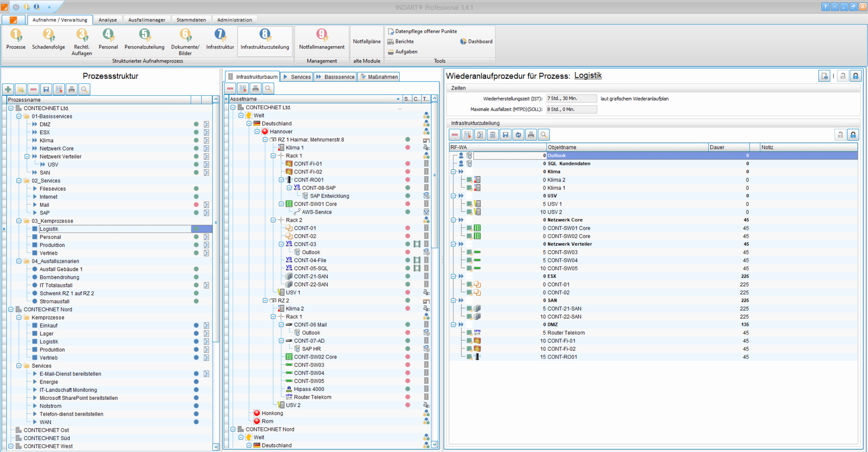Open the Basisservice tab
Image resolution: width=868 pixels, height=452 pixels.
pos(335,77)
